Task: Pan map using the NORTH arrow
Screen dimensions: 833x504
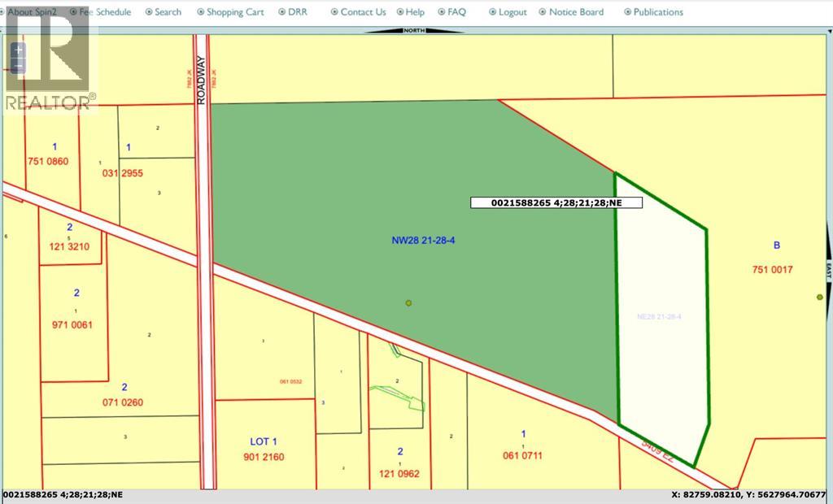Action: pyautogui.click(x=414, y=31)
